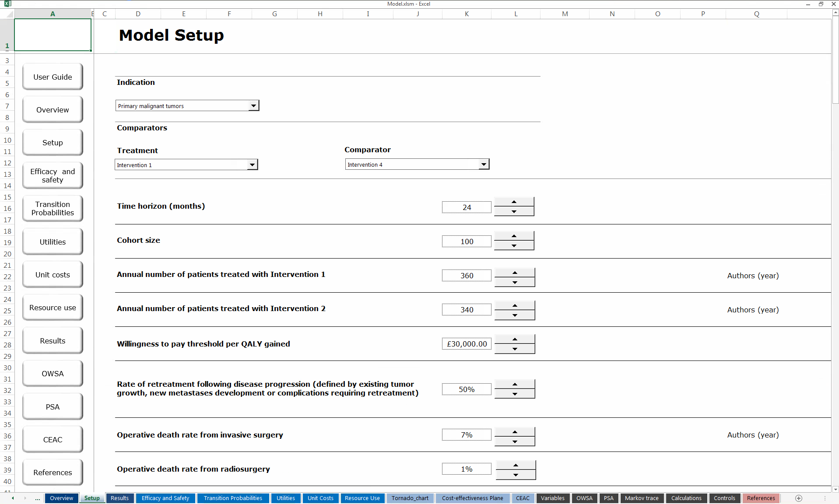Click the User Guide sidebar button

52,77
